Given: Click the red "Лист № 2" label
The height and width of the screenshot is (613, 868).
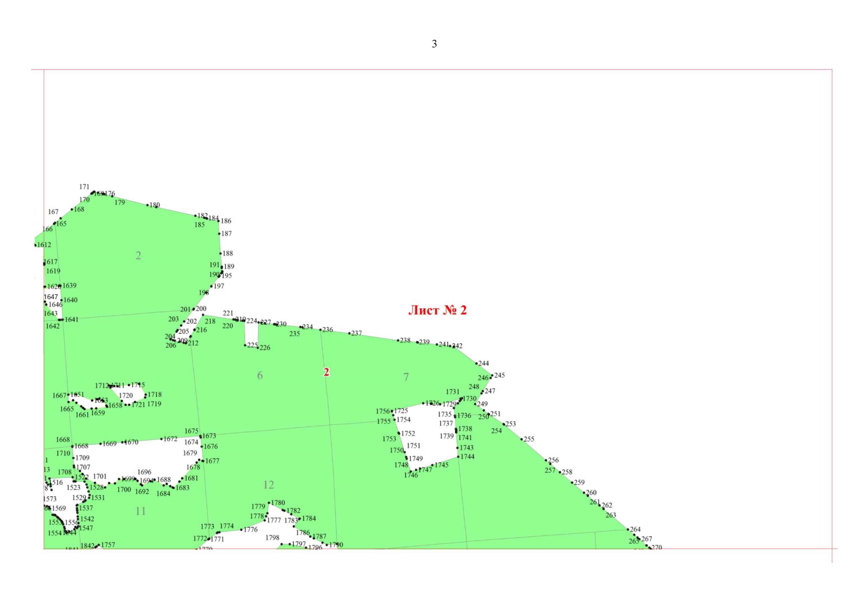Looking at the screenshot, I should pos(437,310).
